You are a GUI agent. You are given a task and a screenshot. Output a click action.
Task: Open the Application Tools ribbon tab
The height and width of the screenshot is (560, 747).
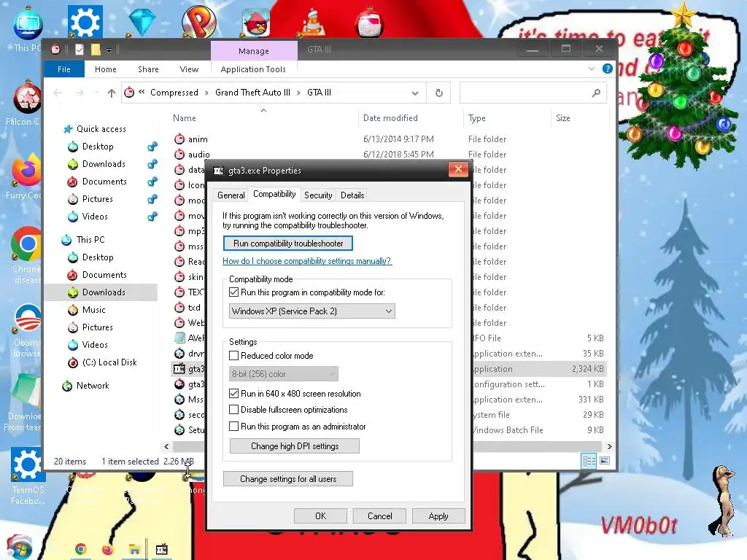[x=253, y=69]
